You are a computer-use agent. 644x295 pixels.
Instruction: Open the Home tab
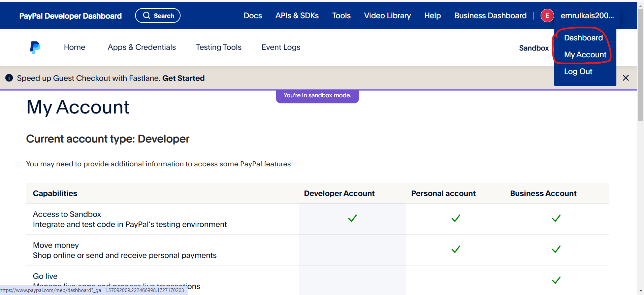74,47
